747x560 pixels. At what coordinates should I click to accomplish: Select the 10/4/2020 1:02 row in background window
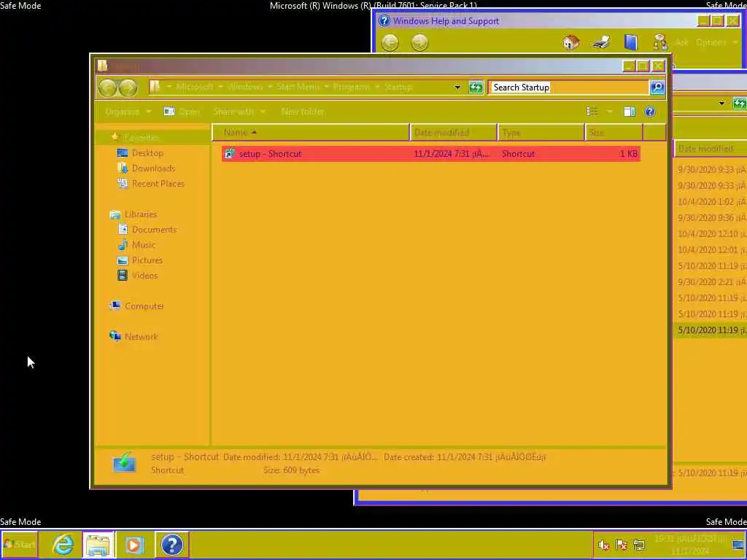coord(711,202)
